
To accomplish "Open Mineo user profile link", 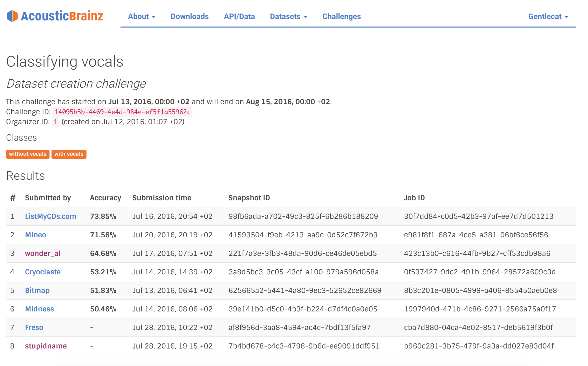I will tap(35, 235).
